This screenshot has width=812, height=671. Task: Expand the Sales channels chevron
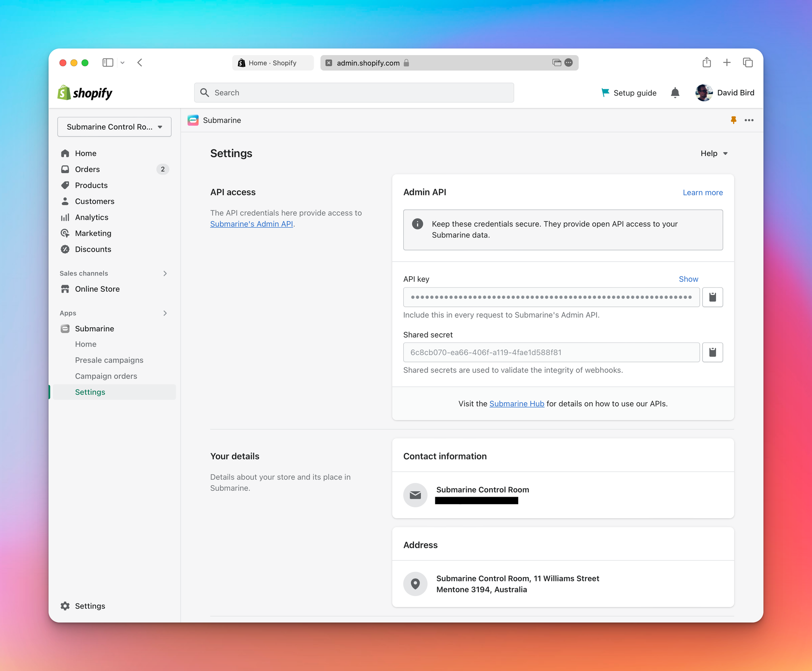pyautogui.click(x=165, y=273)
